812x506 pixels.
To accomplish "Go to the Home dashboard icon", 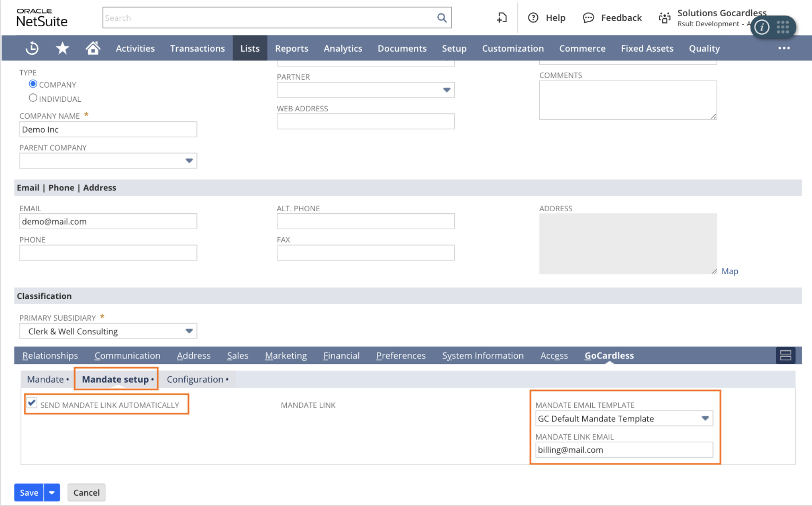I will (x=93, y=48).
